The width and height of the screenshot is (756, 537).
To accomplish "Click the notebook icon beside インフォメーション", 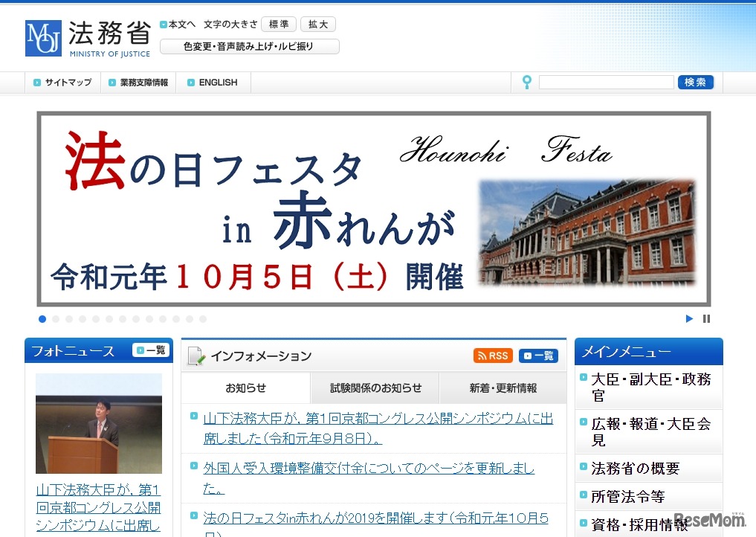I will point(196,356).
